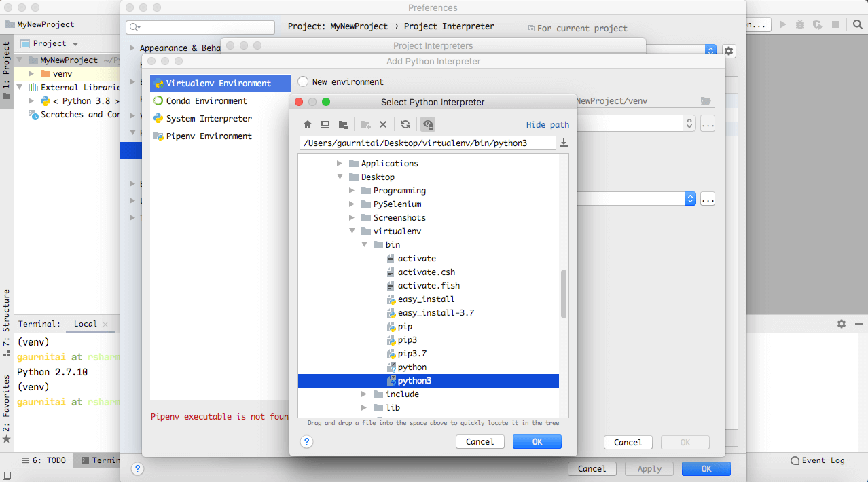This screenshot has height=482, width=868.
Task: Collapse the Desktop folder
Action: (x=340, y=177)
